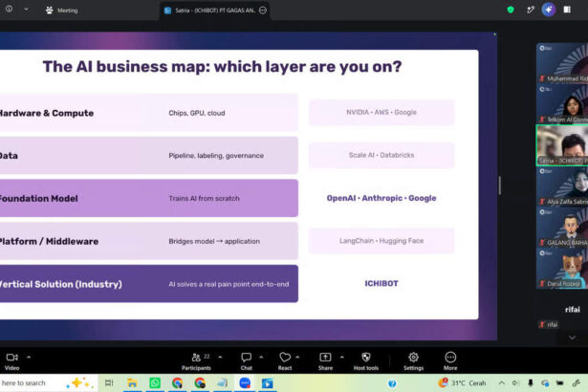
Task: Open the Zoom app icon in the taskbar
Action: click(x=245, y=383)
